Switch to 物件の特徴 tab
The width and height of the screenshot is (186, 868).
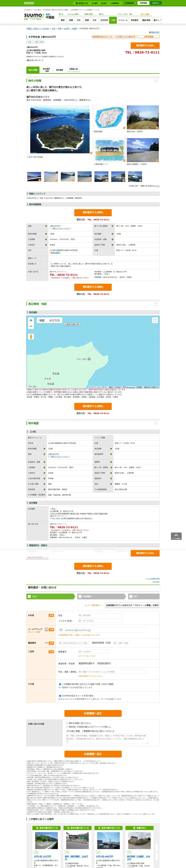(33, 70)
